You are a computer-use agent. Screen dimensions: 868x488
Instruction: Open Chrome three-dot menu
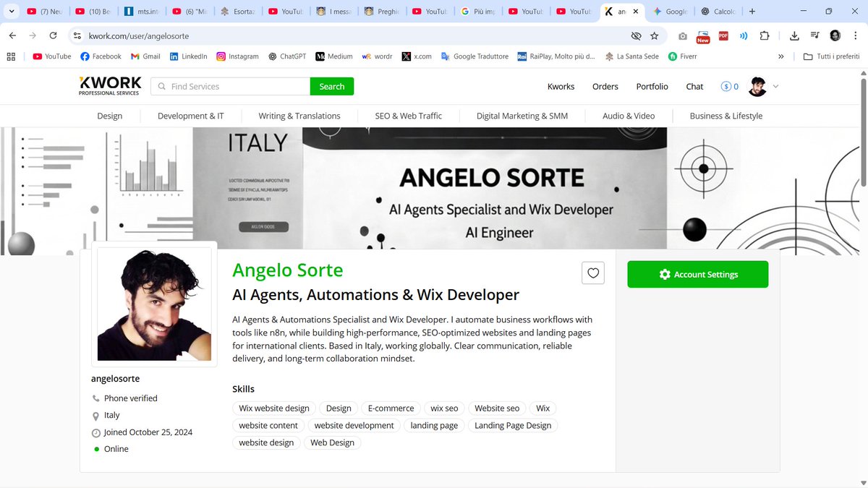tap(855, 35)
